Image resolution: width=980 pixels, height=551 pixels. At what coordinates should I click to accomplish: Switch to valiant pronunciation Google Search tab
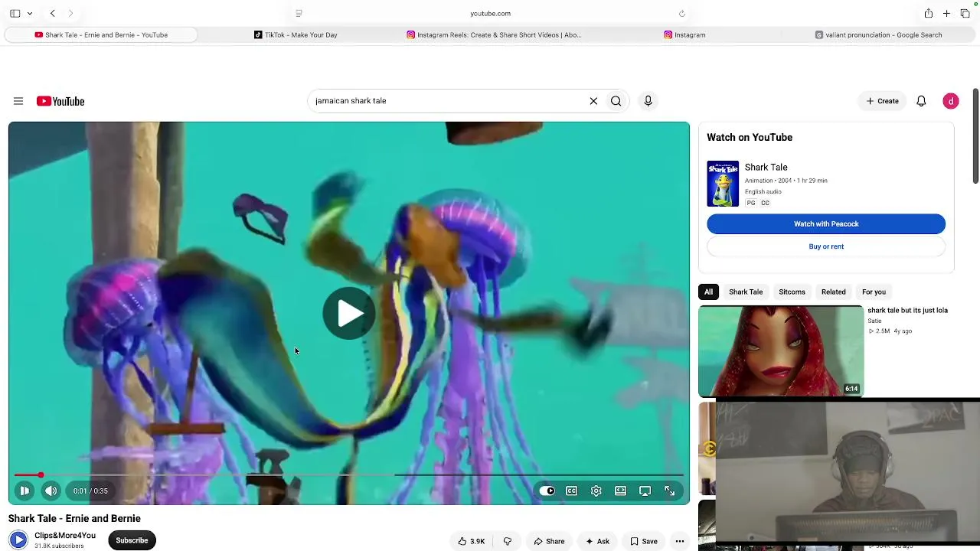pos(878,34)
